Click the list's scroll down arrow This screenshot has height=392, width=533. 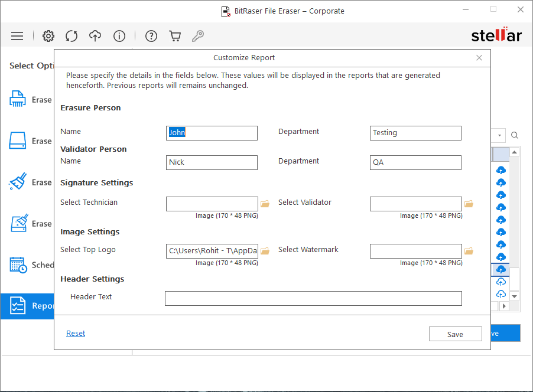click(514, 296)
